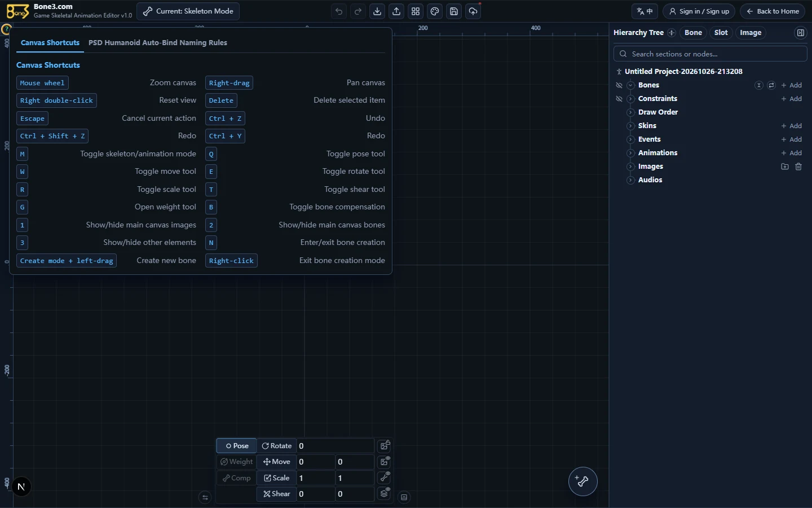812x508 pixels.
Task: Select the Shear tool
Action: pyautogui.click(x=277, y=494)
